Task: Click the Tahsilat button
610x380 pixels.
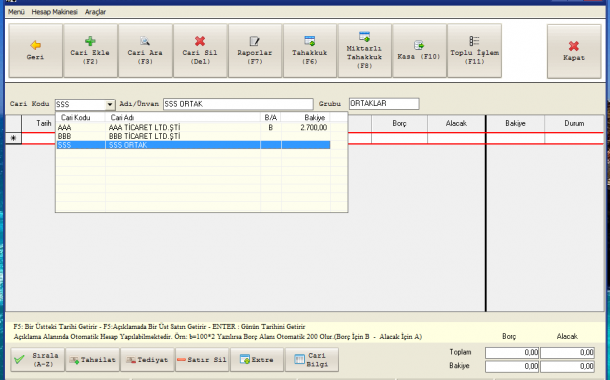Action: (x=93, y=360)
